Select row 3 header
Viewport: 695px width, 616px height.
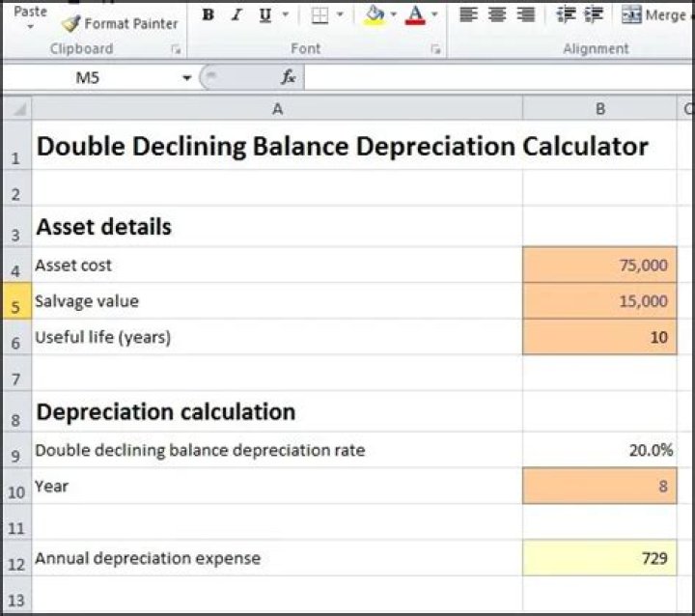pyautogui.click(x=16, y=226)
